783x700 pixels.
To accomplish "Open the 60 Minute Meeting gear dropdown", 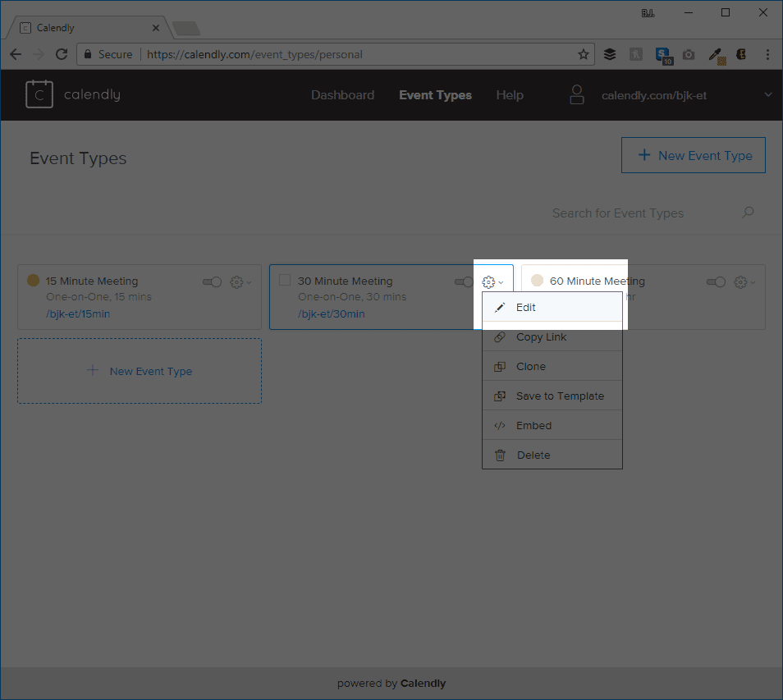I will tap(744, 282).
